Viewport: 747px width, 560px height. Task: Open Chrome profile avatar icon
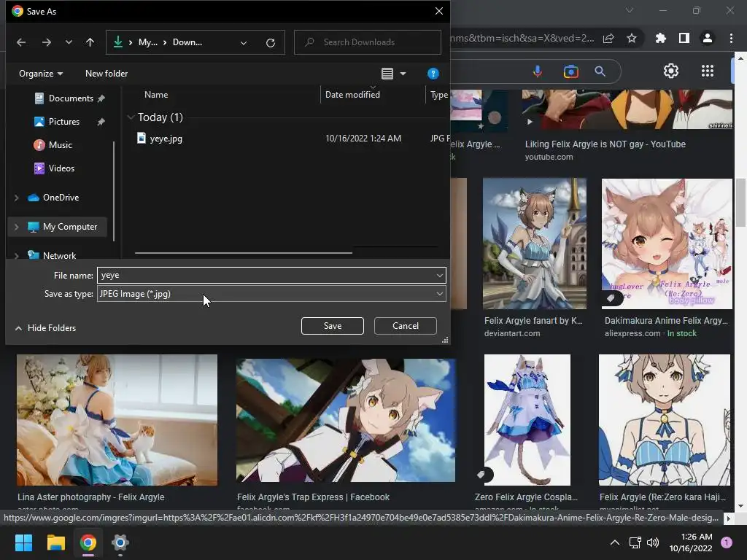coord(708,38)
